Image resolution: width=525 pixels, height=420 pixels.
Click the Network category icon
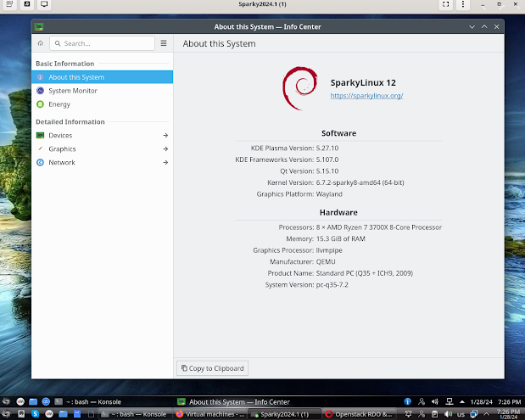pos(40,162)
